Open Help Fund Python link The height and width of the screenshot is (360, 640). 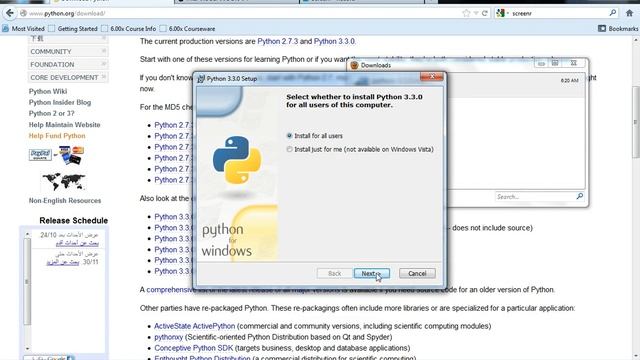(57, 136)
